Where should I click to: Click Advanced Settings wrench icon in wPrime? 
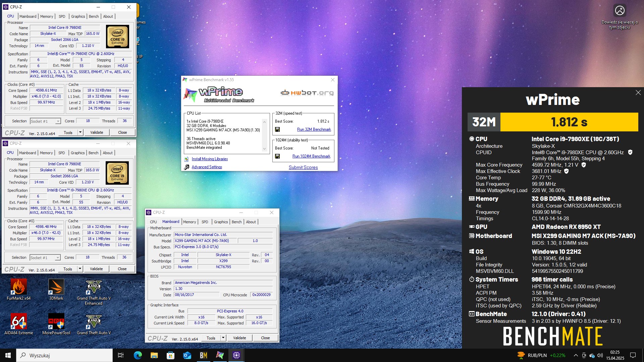[186, 167]
